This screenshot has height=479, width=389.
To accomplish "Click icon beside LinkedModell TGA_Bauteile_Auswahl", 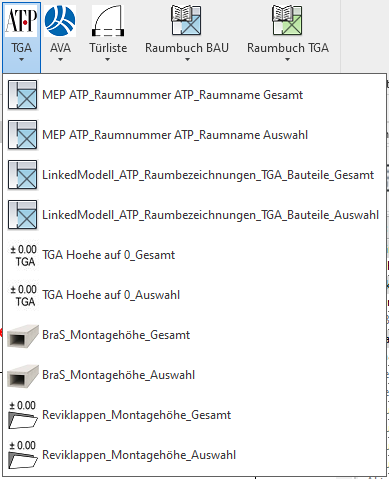I will point(22,215).
